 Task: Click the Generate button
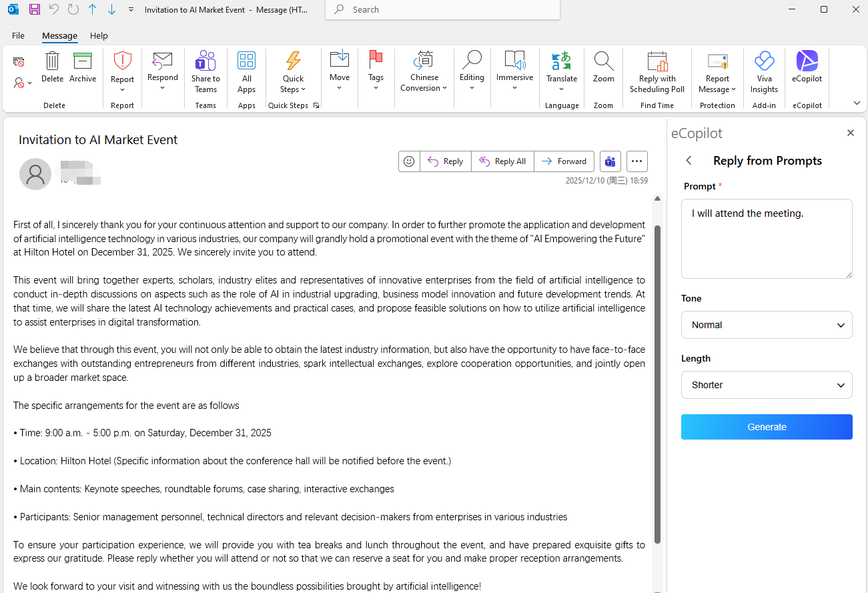[766, 427]
